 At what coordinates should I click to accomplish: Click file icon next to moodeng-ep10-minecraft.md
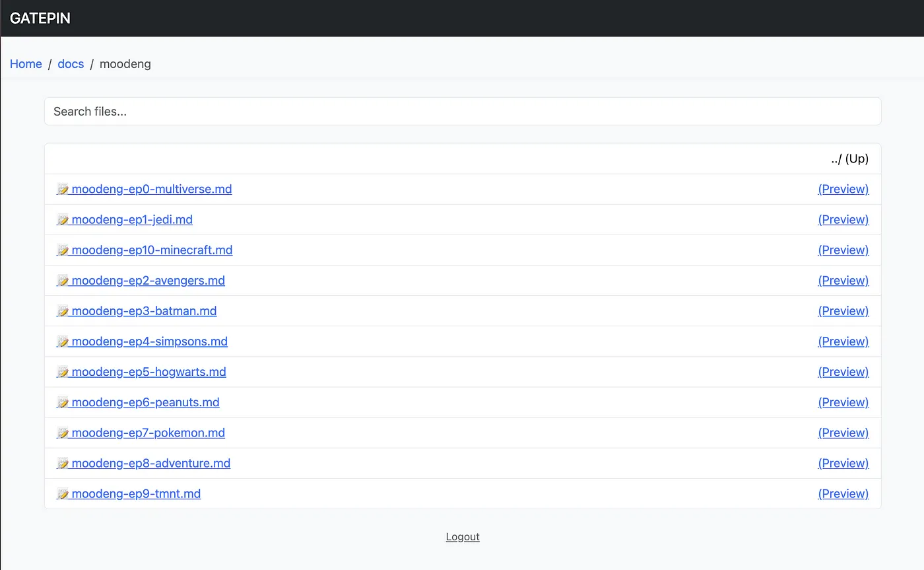63,250
